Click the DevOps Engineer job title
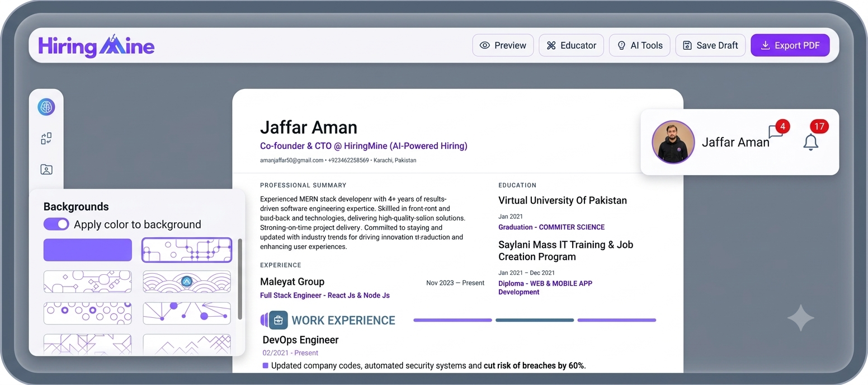The width and height of the screenshot is (868, 385). (300, 340)
